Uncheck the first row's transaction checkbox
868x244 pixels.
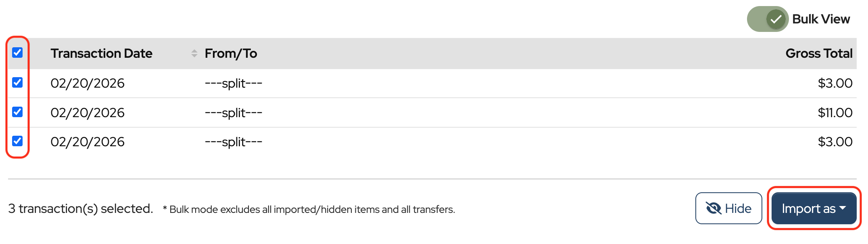coord(17,82)
